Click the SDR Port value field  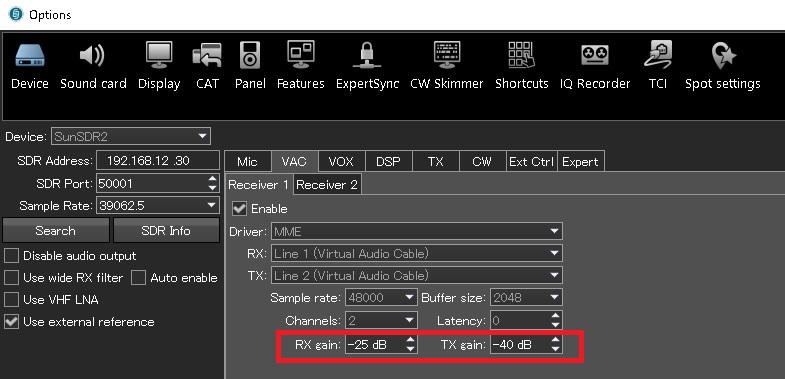point(151,184)
